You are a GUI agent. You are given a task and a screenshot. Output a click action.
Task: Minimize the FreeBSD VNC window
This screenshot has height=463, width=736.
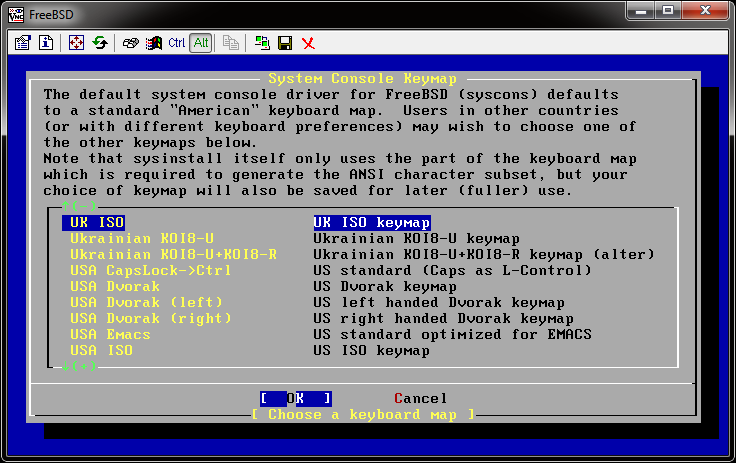click(642, 10)
